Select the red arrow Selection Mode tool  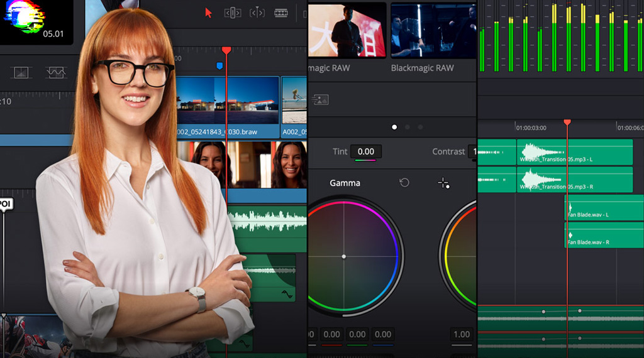pyautogui.click(x=208, y=13)
